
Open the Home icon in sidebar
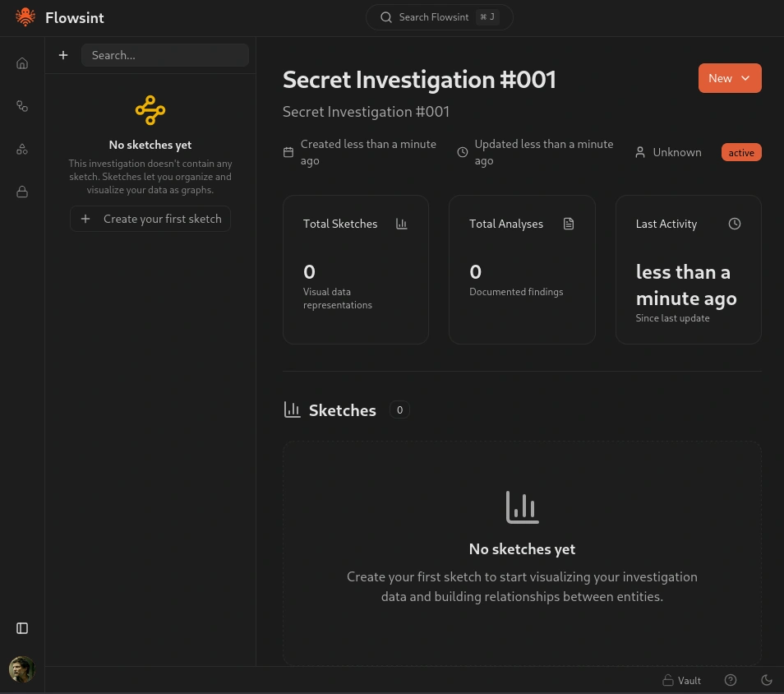tap(22, 63)
